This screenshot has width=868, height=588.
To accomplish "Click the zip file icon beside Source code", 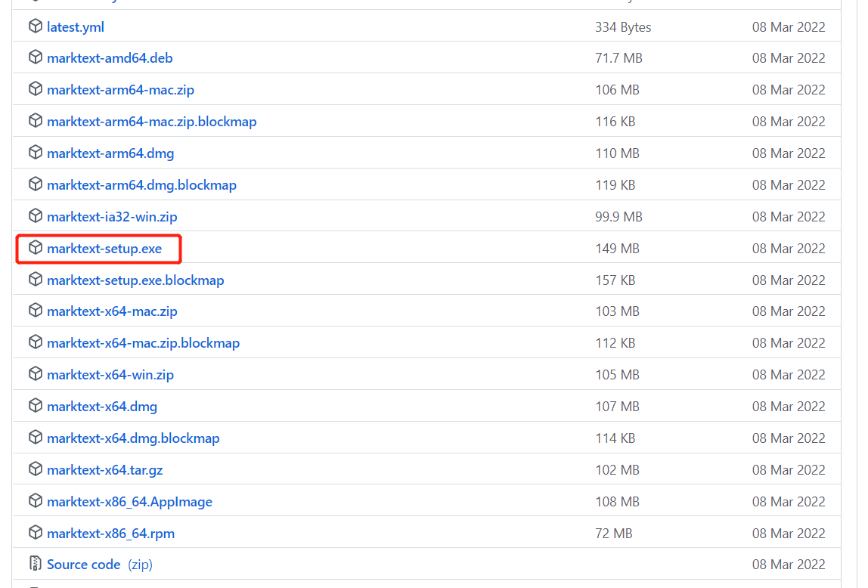I will pos(36,563).
